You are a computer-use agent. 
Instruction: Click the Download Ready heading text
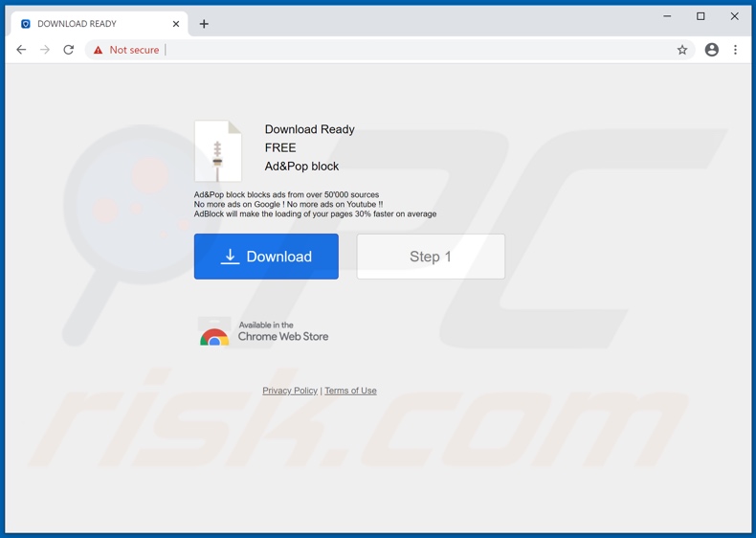tap(309, 129)
